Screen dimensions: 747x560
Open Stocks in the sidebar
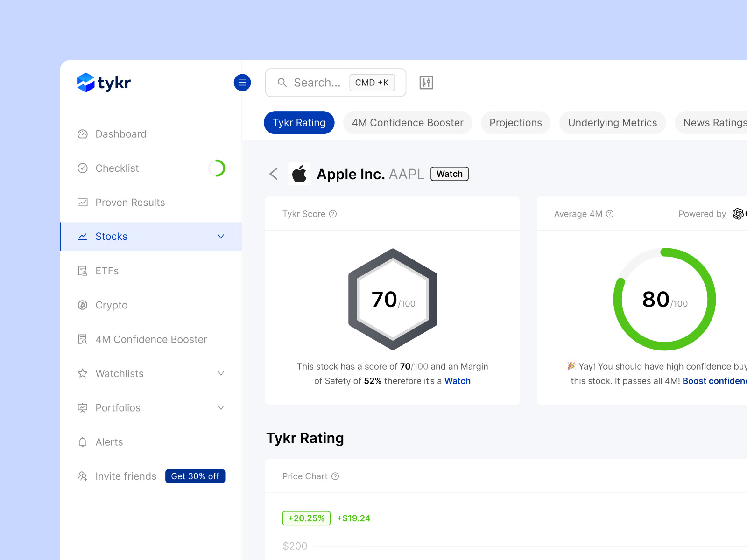(151, 237)
